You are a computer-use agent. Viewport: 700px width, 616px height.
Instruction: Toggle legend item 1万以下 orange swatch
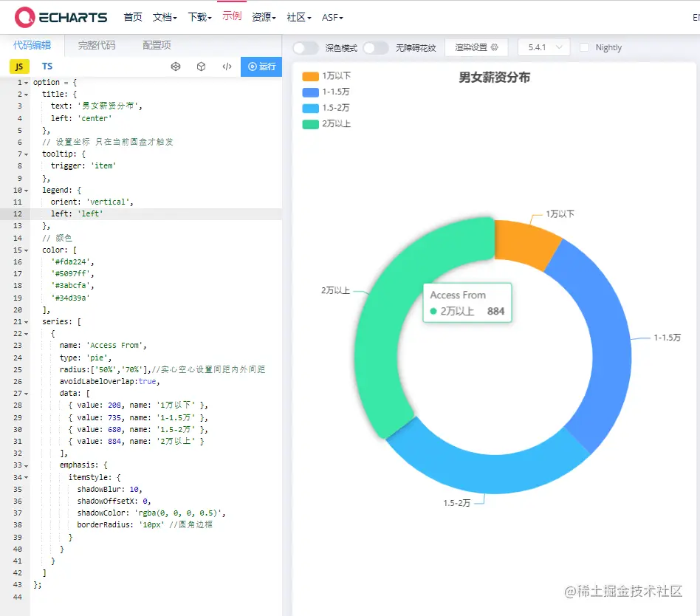(x=310, y=76)
